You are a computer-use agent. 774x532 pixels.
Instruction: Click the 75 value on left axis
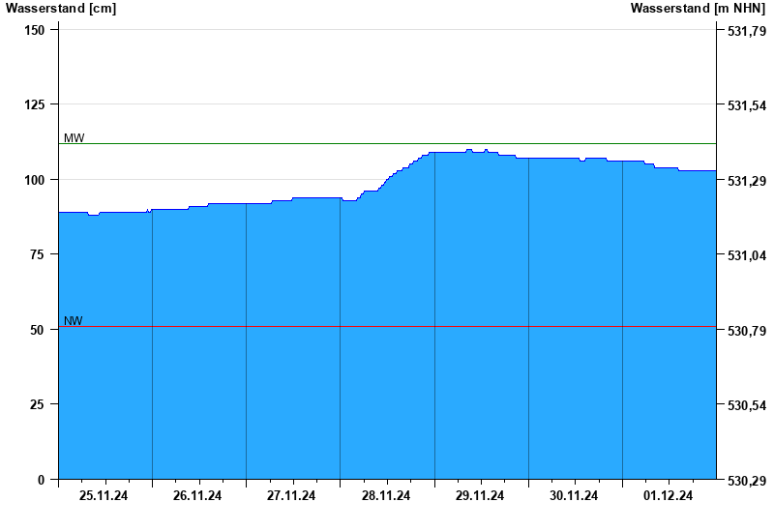pos(38,254)
